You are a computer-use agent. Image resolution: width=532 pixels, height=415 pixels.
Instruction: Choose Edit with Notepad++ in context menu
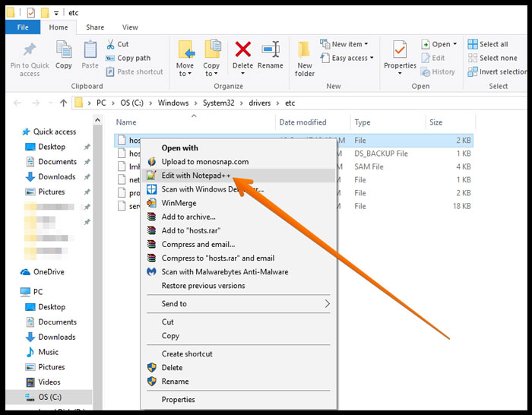pos(195,176)
